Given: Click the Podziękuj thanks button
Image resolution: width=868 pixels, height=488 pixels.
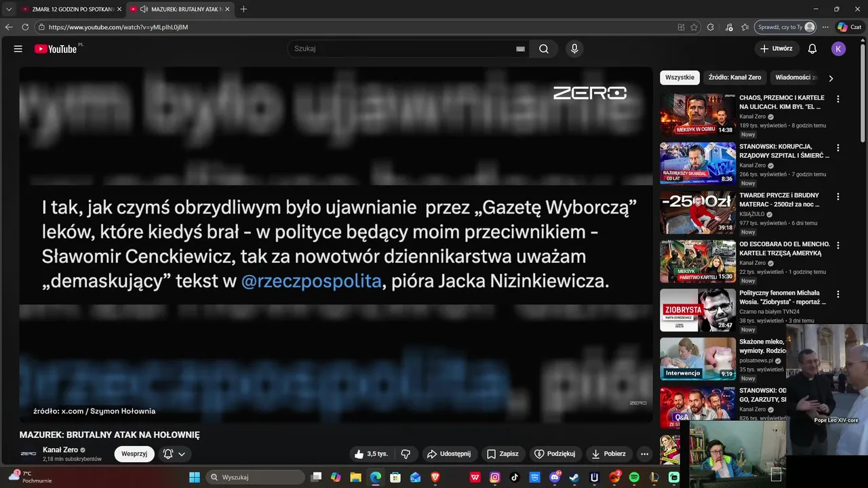Looking at the screenshot, I should (x=555, y=454).
